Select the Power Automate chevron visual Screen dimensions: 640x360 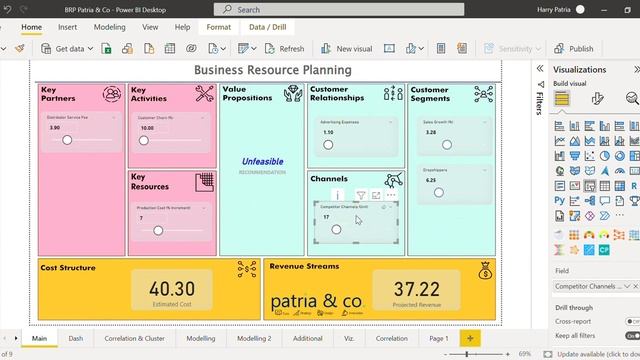(x=604, y=216)
